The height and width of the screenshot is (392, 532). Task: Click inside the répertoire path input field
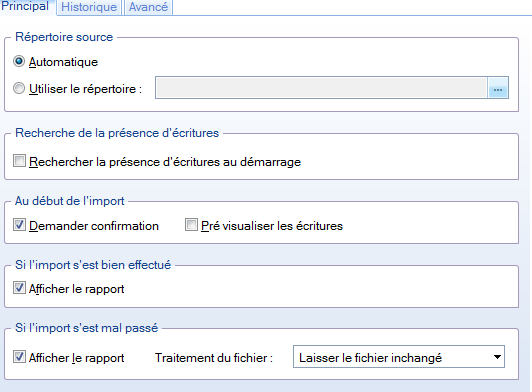(x=321, y=88)
